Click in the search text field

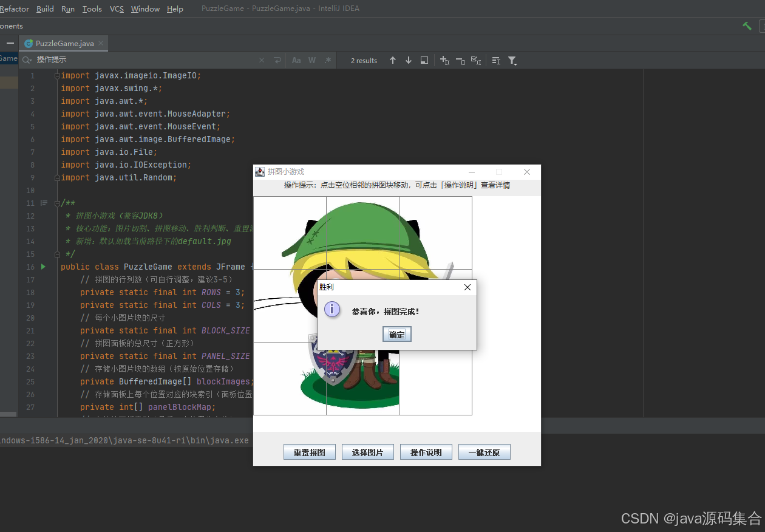[146, 60]
